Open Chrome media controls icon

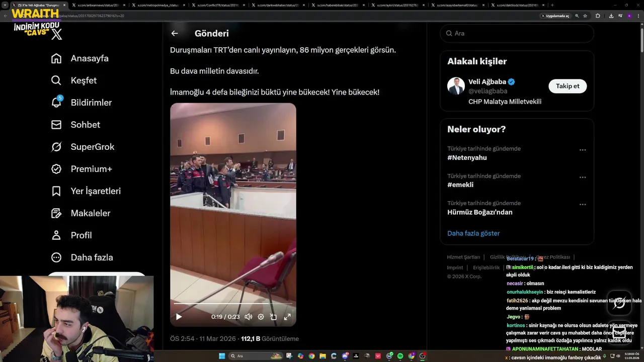point(620,16)
